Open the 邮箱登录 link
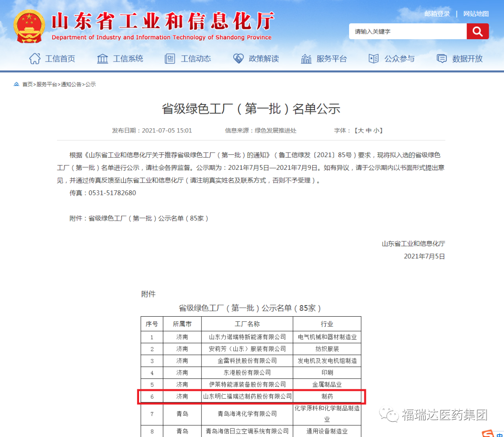The width and height of the screenshot is (504, 437). (x=437, y=14)
